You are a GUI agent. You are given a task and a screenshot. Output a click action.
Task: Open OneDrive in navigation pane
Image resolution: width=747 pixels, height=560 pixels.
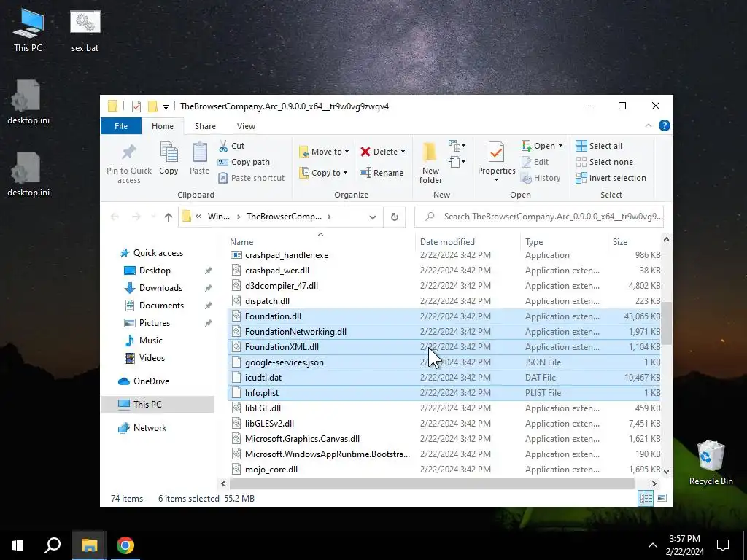pyautogui.click(x=151, y=381)
